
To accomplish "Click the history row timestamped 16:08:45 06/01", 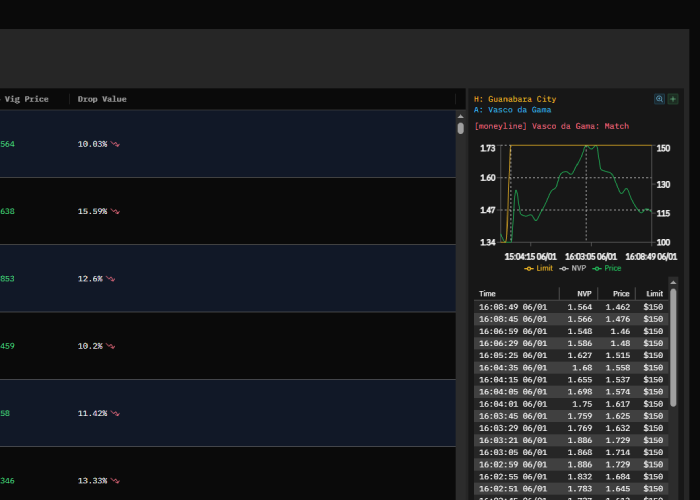I will click(571, 319).
